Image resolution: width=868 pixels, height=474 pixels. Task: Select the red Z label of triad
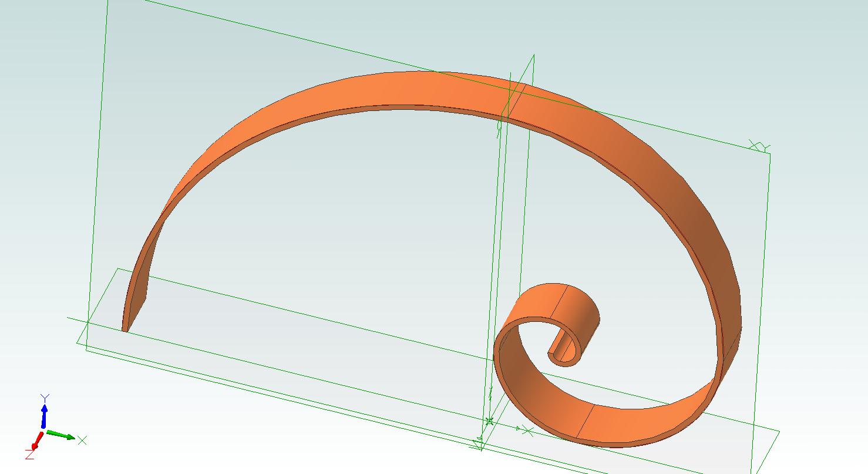point(29,453)
